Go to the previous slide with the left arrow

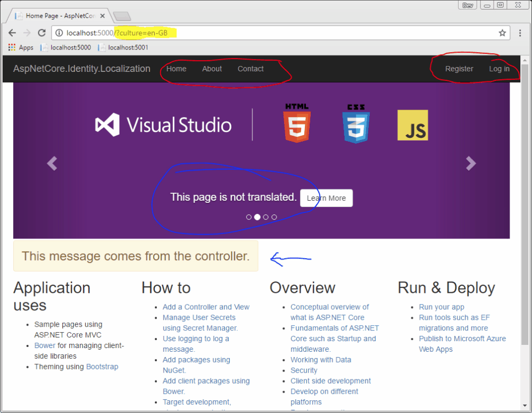pos(52,163)
